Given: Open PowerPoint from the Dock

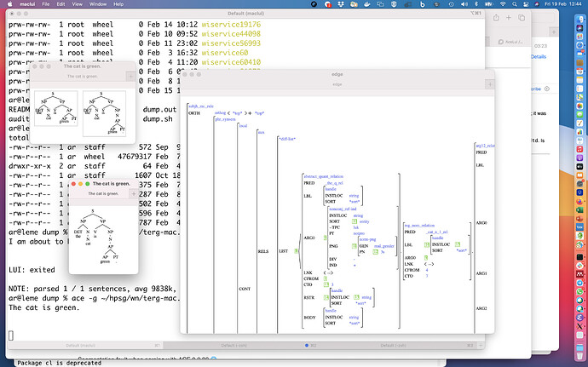Looking at the screenshot, I should (579, 219).
